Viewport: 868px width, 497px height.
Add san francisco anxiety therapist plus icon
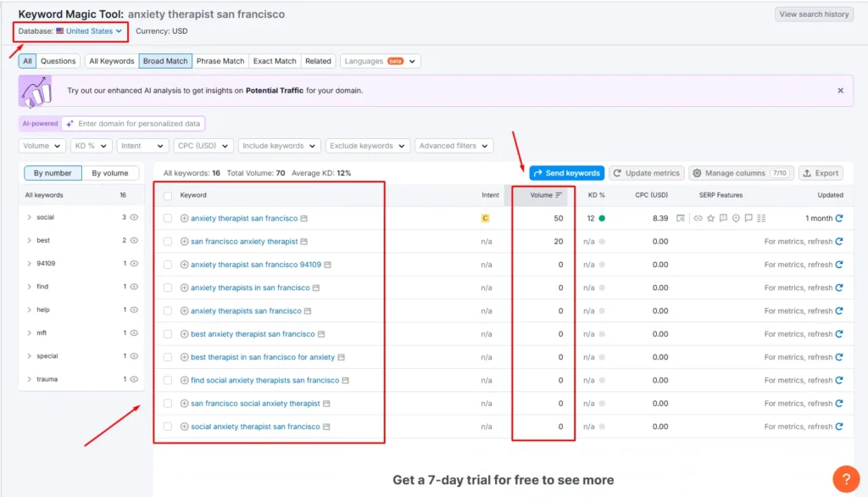[184, 242]
